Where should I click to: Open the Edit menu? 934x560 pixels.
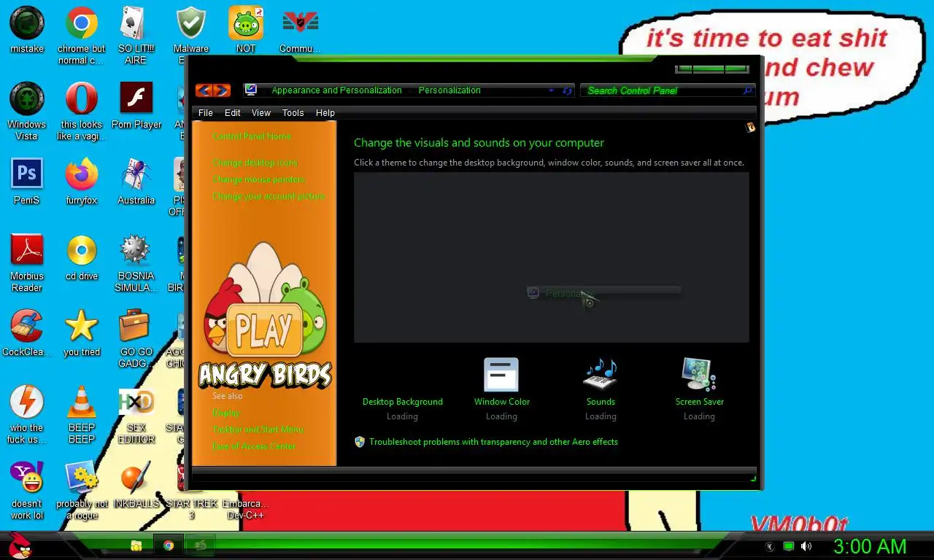click(x=233, y=113)
